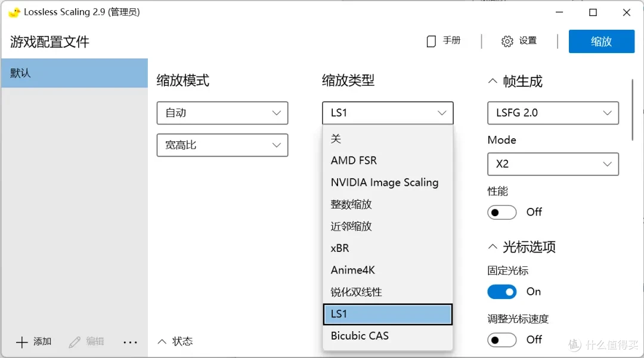644x358 pixels.
Task: Click the pencil 编辑 icon
Action: point(75,341)
